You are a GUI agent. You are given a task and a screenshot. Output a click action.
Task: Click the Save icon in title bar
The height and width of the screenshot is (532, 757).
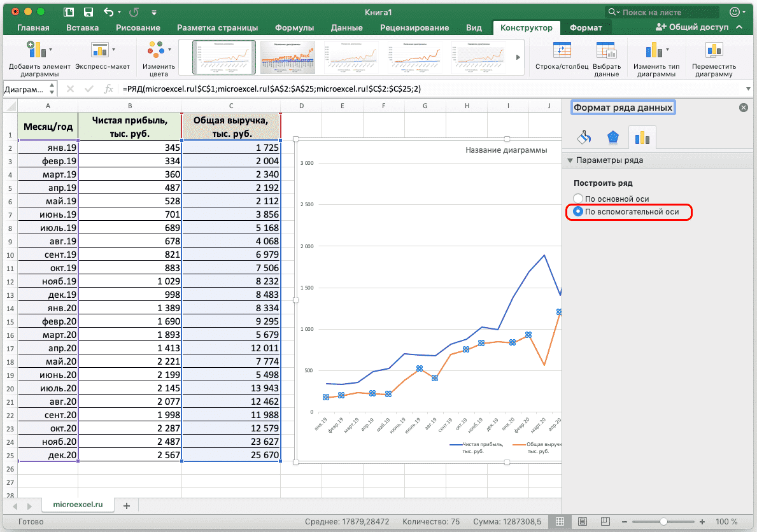[x=88, y=12]
